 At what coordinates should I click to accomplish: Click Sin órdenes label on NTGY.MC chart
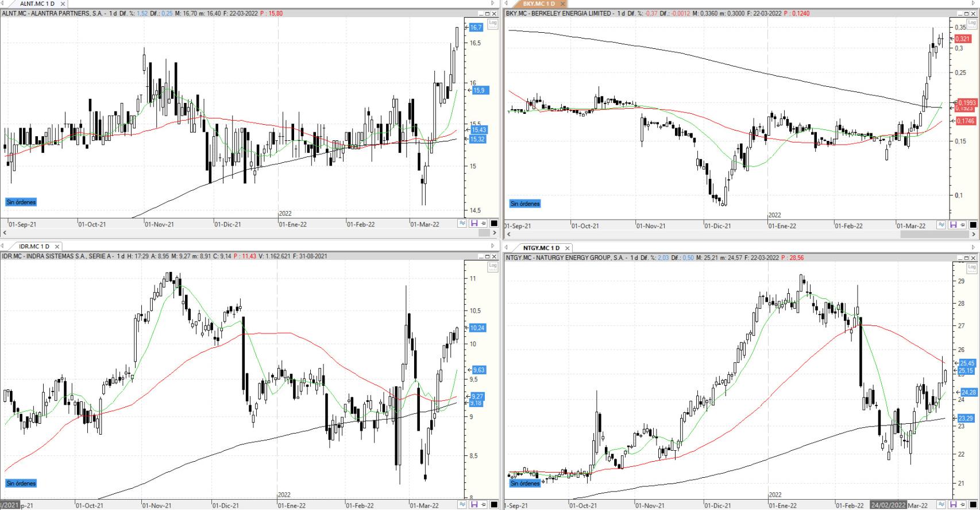click(525, 484)
